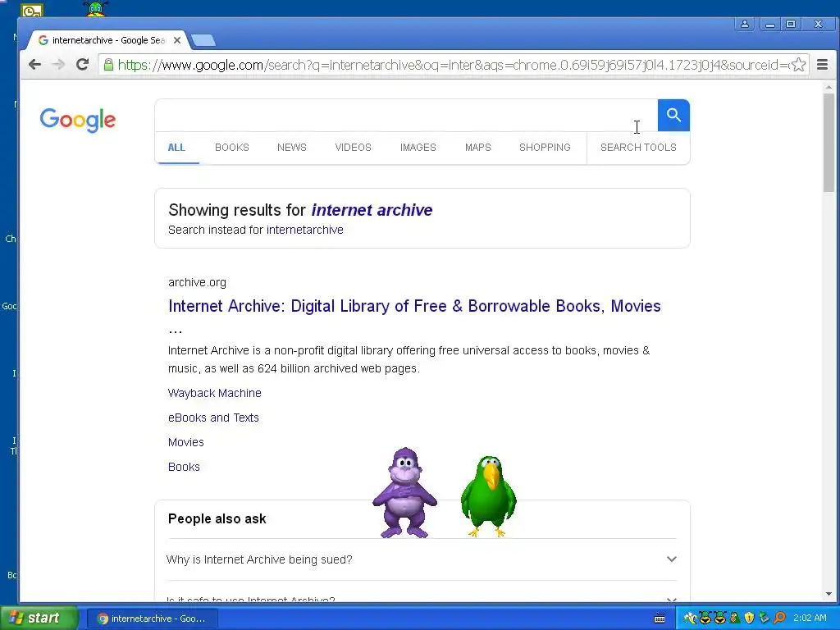This screenshot has width=840, height=630.
Task: Switch to the VIDEOS search tab
Action: click(x=353, y=148)
